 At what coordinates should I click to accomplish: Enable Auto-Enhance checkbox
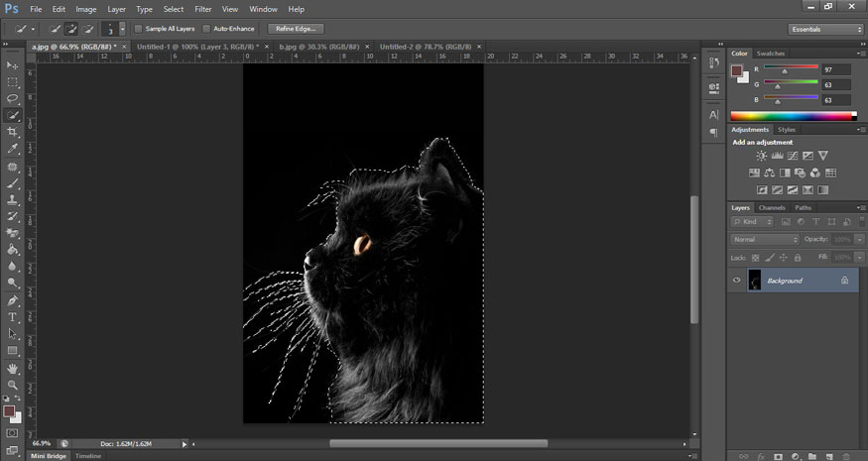pos(206,29)
